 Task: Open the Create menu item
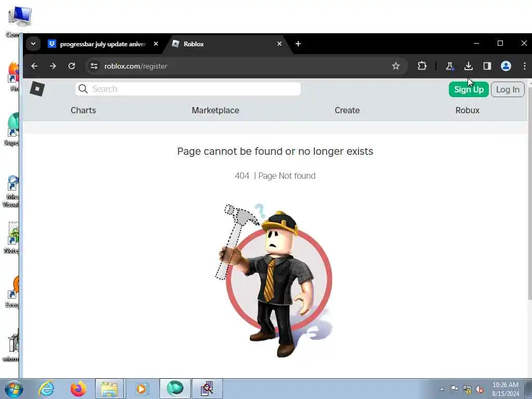coord(347,110)
